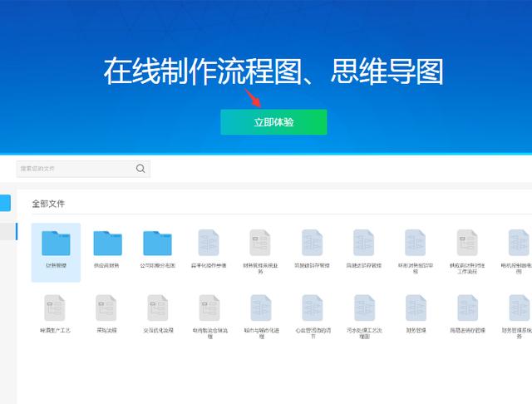Open the 高端进销存管理 file in second row
Screen dimensions: 532x404
467,308
